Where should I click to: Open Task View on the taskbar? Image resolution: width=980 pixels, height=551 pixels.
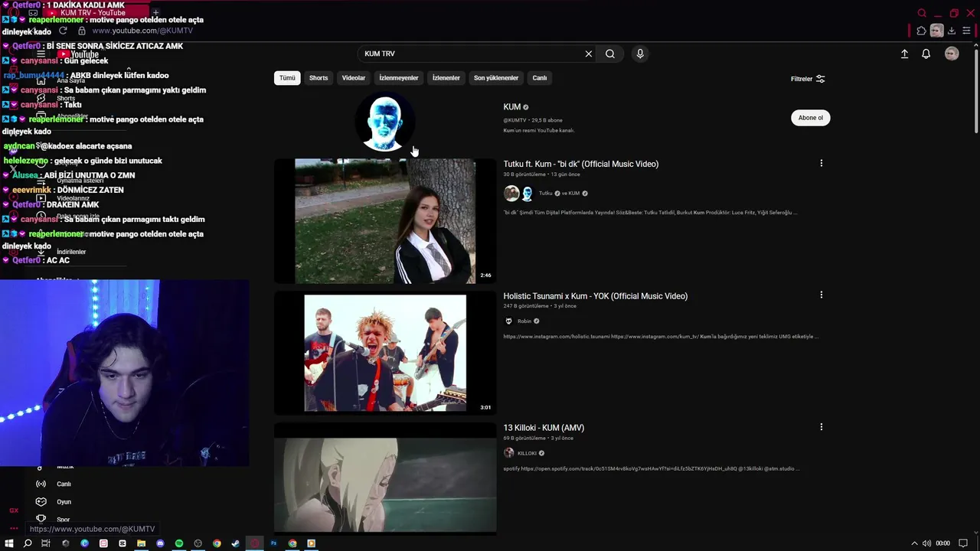(x=46, y=543)
